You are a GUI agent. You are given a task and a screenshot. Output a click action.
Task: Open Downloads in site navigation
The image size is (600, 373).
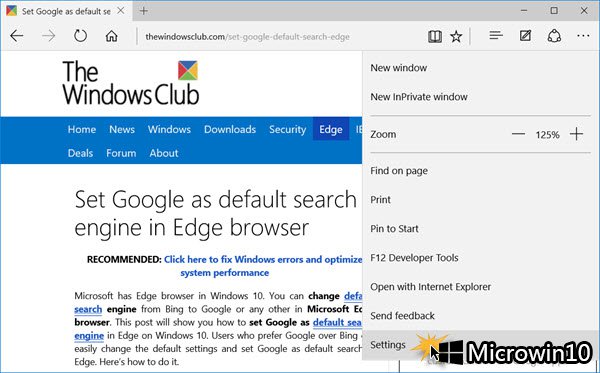[230, 129]
